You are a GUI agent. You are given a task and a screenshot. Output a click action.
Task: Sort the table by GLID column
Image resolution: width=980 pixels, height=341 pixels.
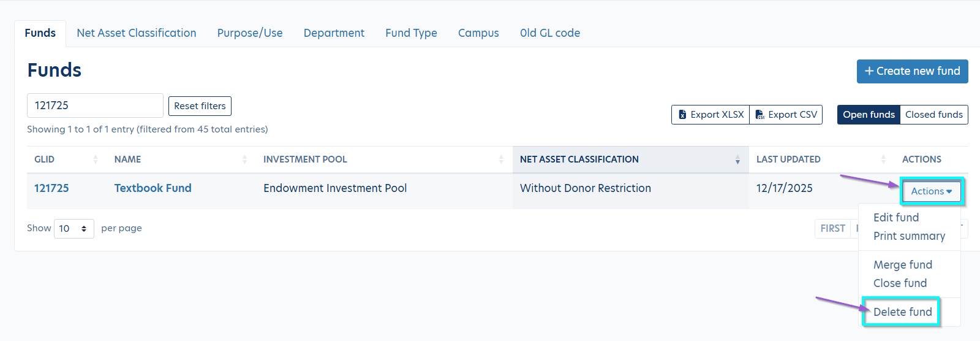coord(96,159)
